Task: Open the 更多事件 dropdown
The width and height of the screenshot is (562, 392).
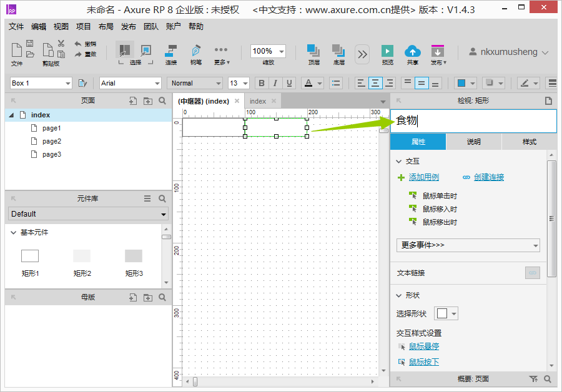Action: coord(468,245)
